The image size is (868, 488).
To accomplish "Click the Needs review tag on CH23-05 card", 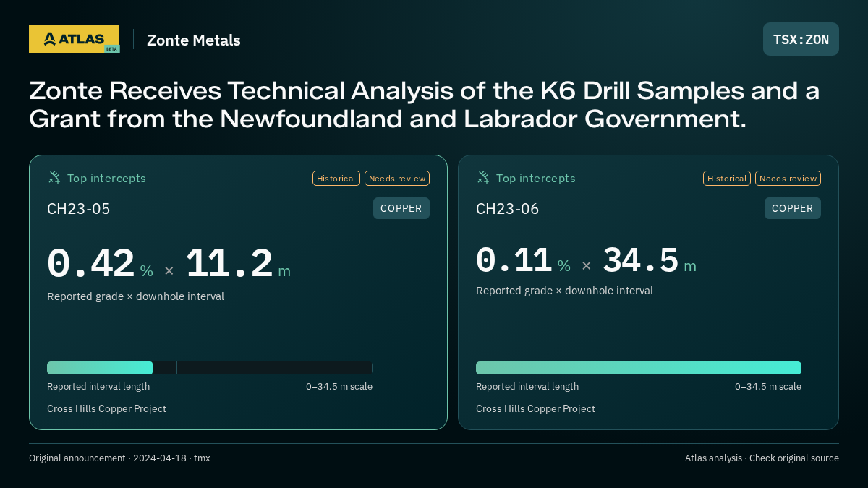I will 397,179.
